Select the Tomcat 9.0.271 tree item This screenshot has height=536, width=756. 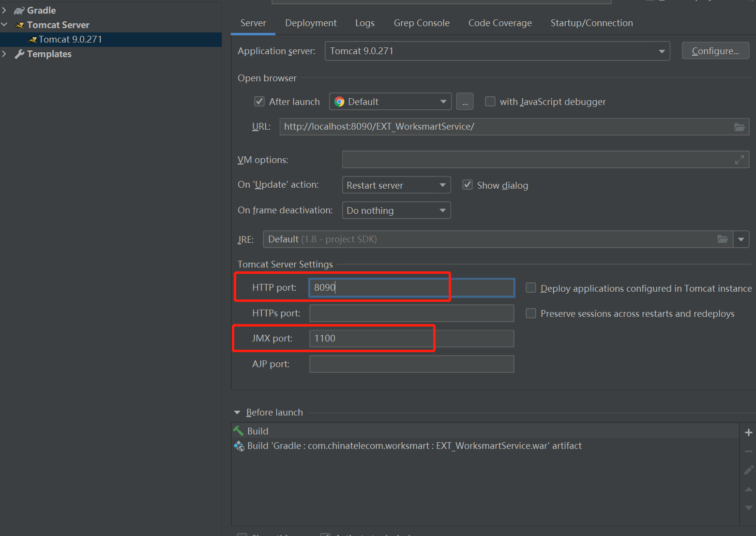click(x=111, y=40)
